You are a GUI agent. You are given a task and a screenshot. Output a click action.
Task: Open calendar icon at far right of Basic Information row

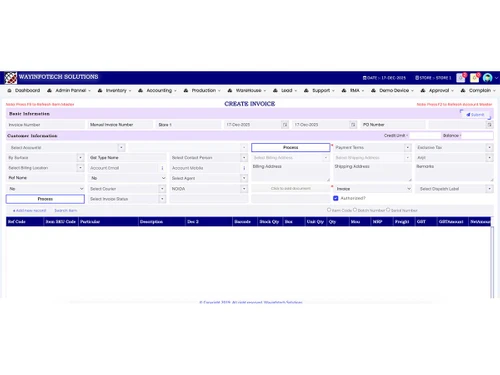pyautogui.click(x=489, y=125)
